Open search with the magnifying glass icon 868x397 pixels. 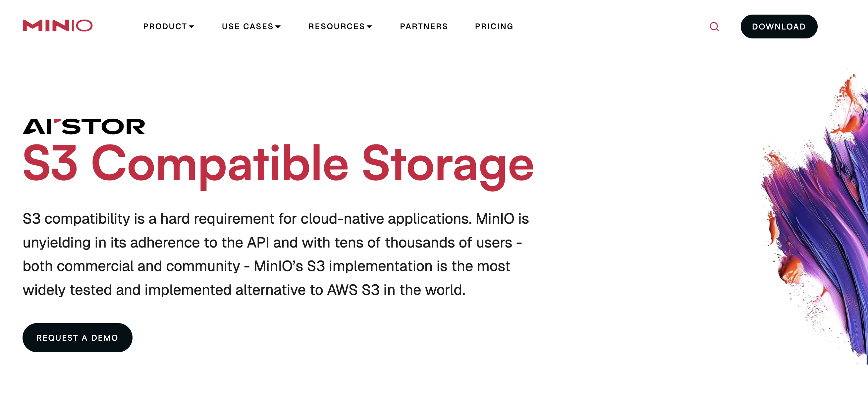pyautogui.click(x=714, y=26)
